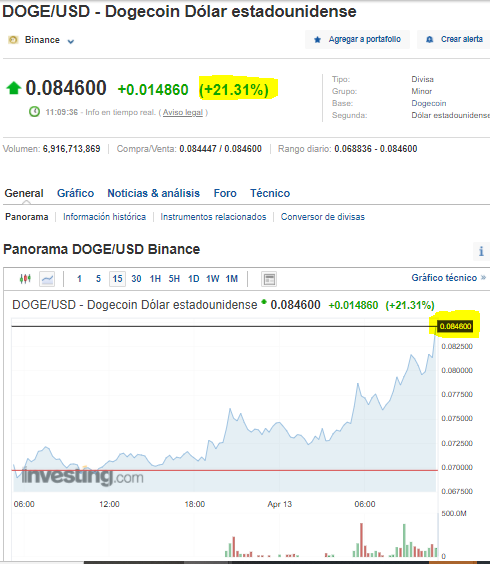Click the tallest red volume bar
Screen dimensions: 490x564
pos(361,540)
